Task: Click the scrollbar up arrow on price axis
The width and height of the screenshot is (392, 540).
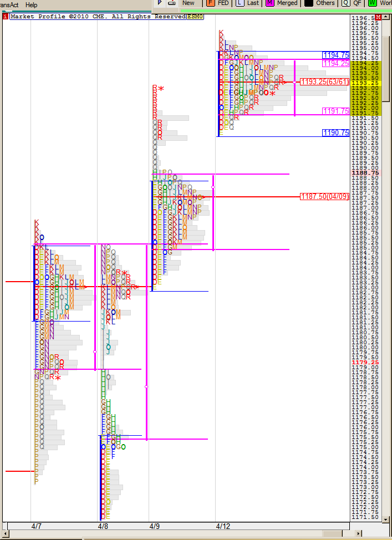Action: (386, 17)
